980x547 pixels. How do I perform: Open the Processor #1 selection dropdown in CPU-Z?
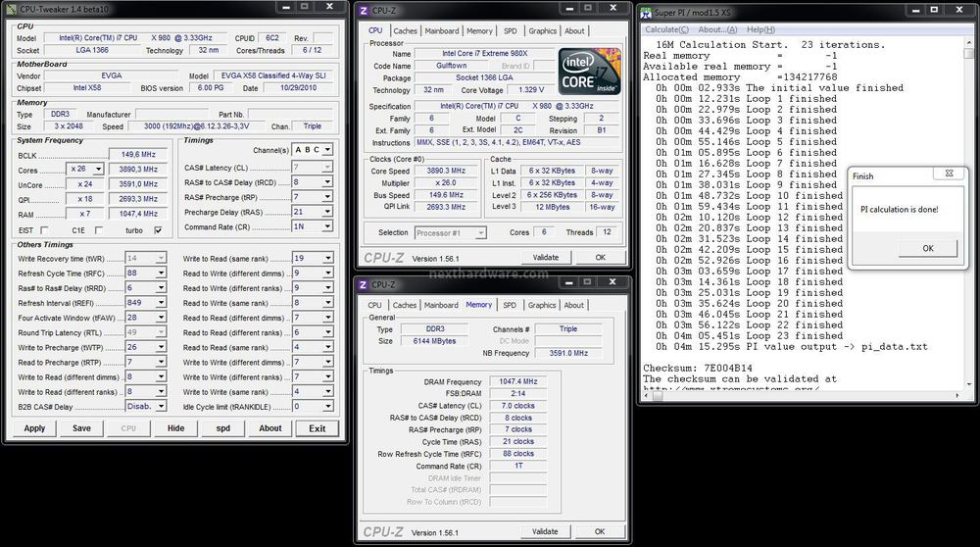coord(480,232)
